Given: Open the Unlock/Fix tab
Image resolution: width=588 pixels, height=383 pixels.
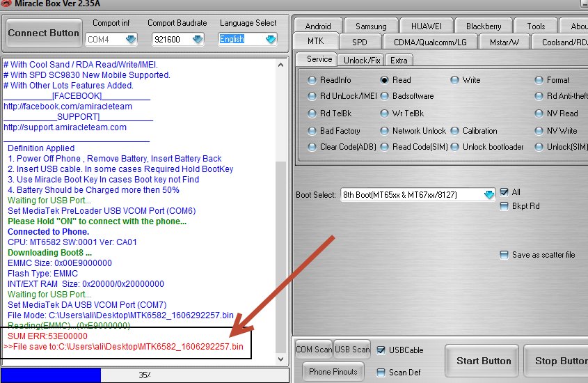Looking at the screenshot, I should (x=362, y=61).
